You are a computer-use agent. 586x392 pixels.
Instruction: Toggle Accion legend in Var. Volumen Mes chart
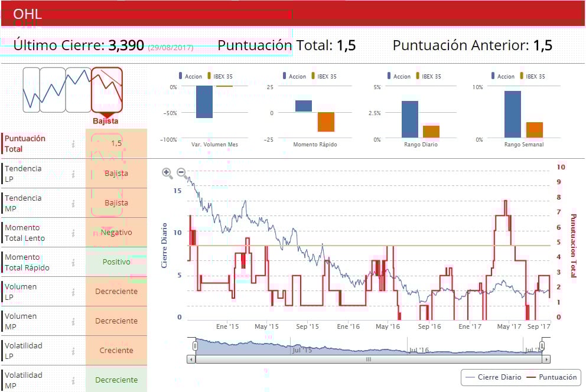tap(191, 76)
